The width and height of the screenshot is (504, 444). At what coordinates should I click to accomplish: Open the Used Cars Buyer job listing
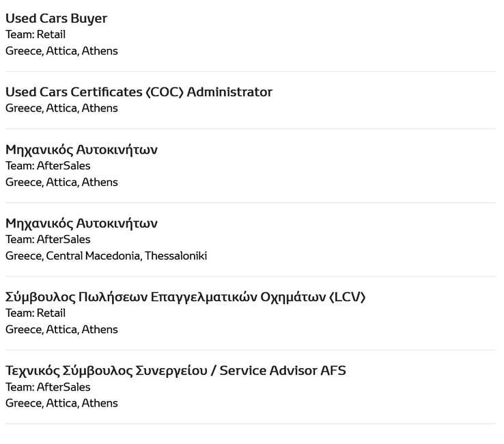56,18
